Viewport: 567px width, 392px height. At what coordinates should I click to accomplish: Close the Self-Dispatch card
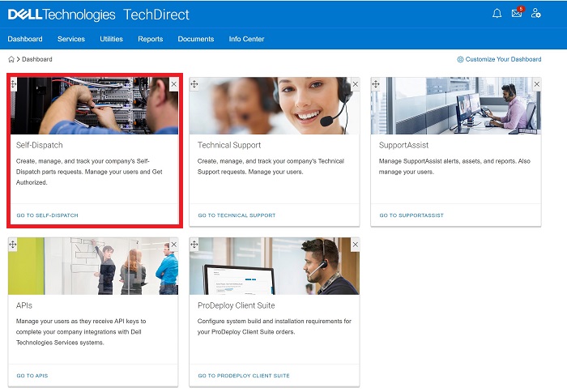tap(174, 84)
